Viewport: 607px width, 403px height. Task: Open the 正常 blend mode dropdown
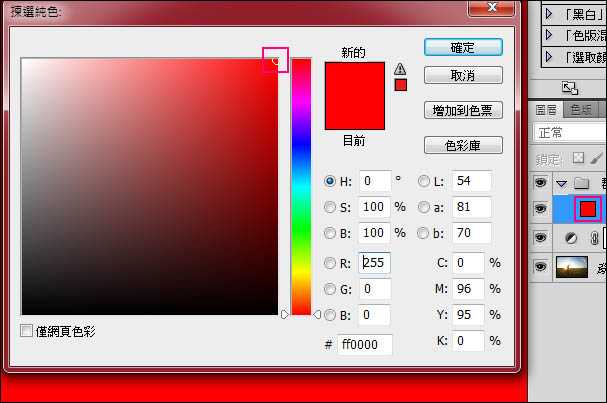pyautogui.click(x=569, y=132)
